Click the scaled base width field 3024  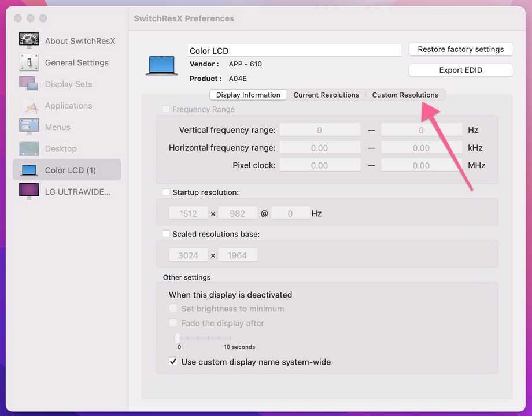point(189,255)
